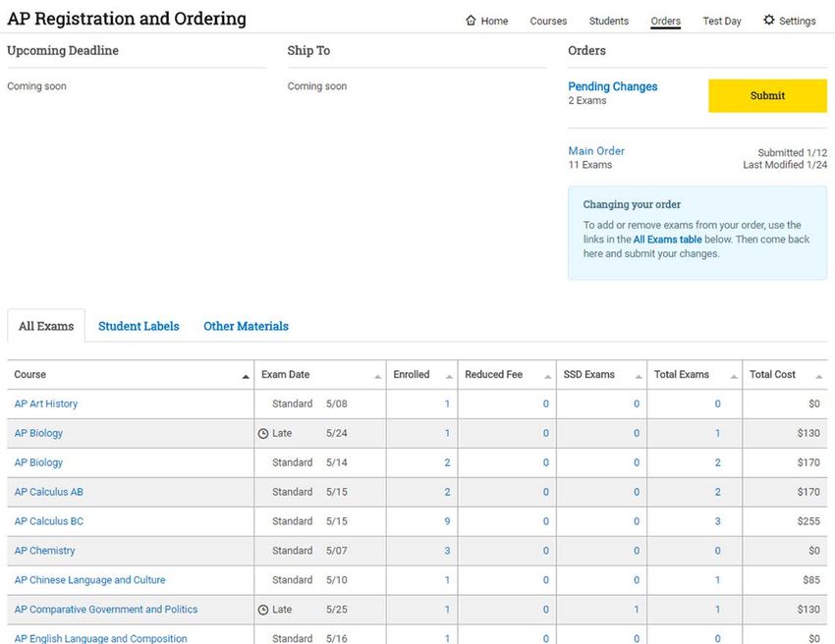Click the Home text in navigation

[x=494, y=21]
